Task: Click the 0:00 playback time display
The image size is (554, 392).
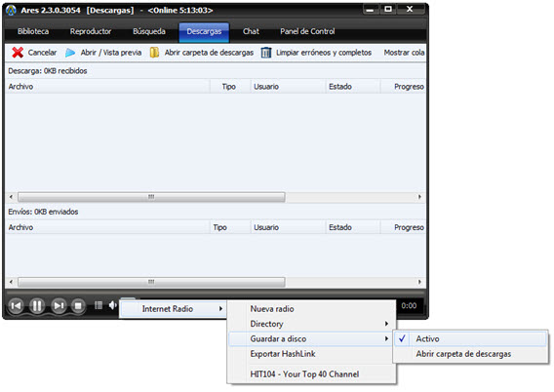Action: coord(409,305)
